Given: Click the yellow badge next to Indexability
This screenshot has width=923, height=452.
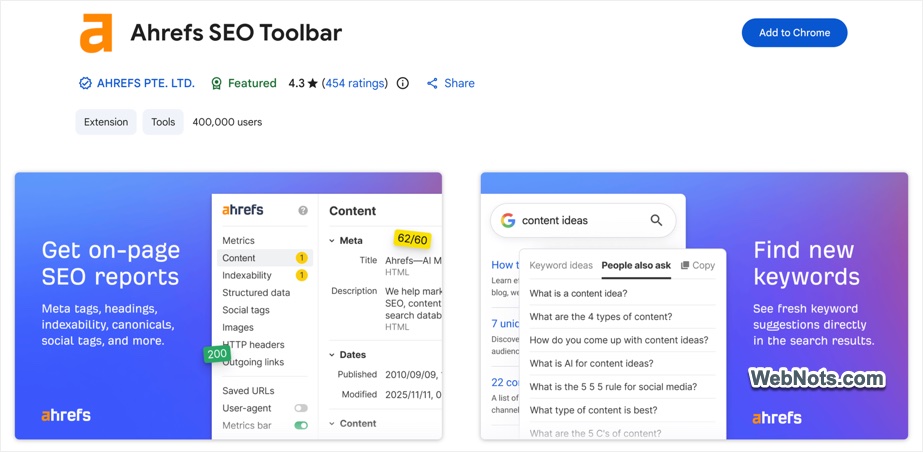Looking at the screenshot, I should tap(301, 275).
